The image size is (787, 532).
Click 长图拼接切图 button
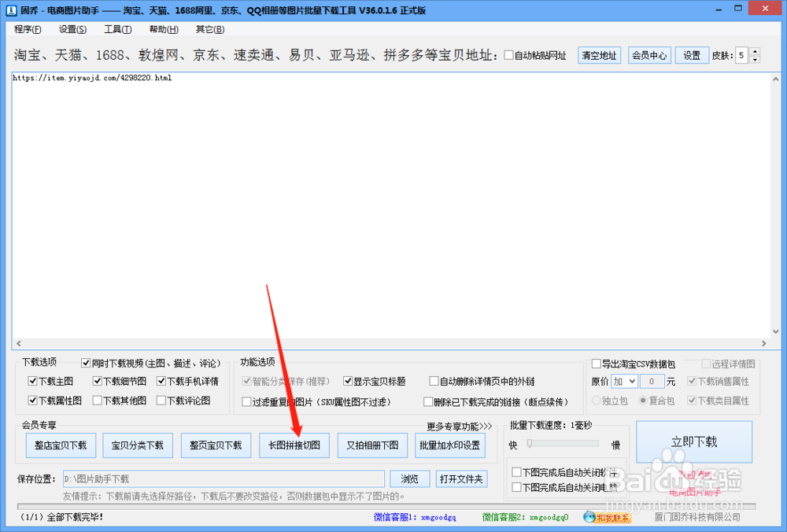pos(294,445)
